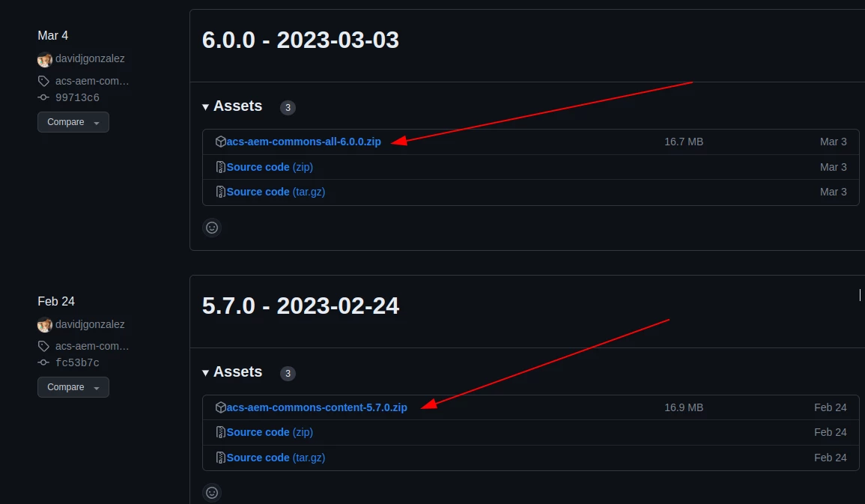Download acs-aem-commons-all-6.0.0.zip
This screenshot has height=504, width=865.
[304, 142]
